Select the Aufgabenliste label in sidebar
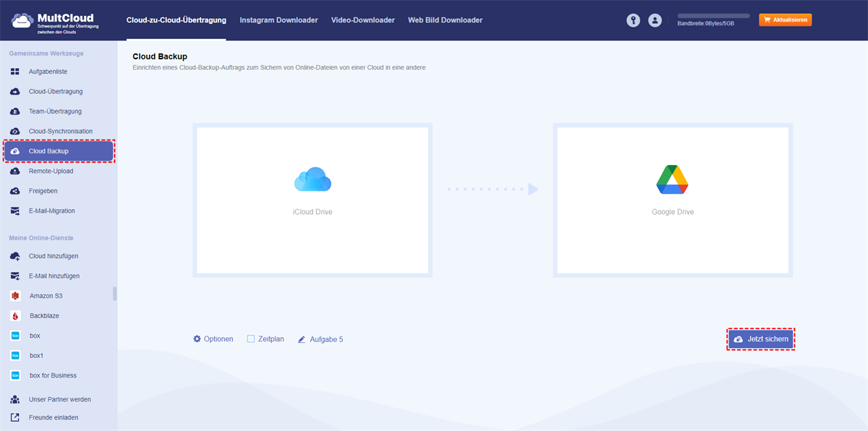Image resolution: width=868 pixels, height=431 pixels. click(x=48, y=72)
